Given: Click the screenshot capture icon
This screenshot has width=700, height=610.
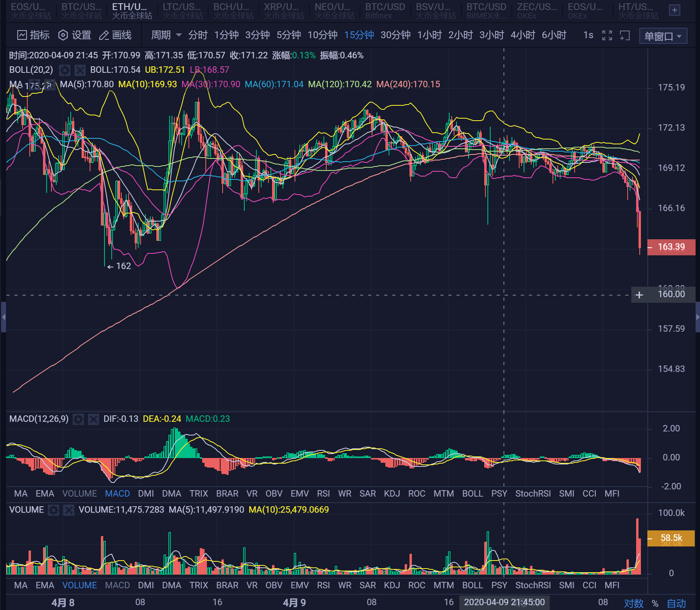Looking at the screenshot, I should 625,35.
